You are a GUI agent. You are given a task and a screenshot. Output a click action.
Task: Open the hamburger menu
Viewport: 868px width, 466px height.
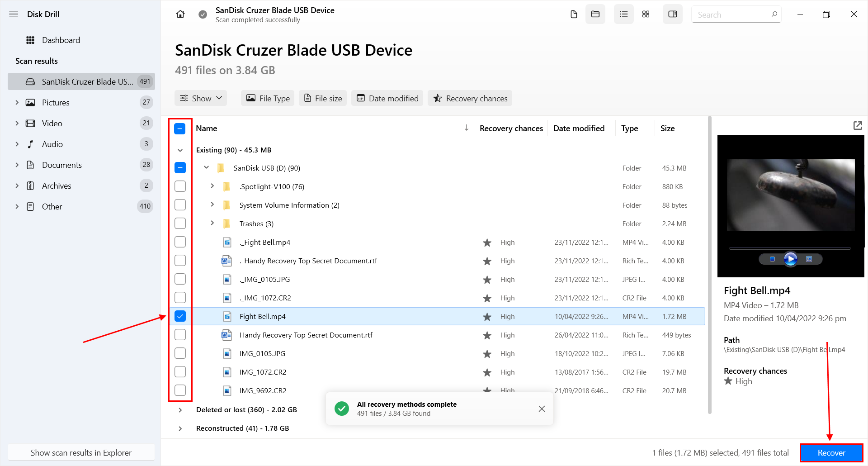(14, 14)
